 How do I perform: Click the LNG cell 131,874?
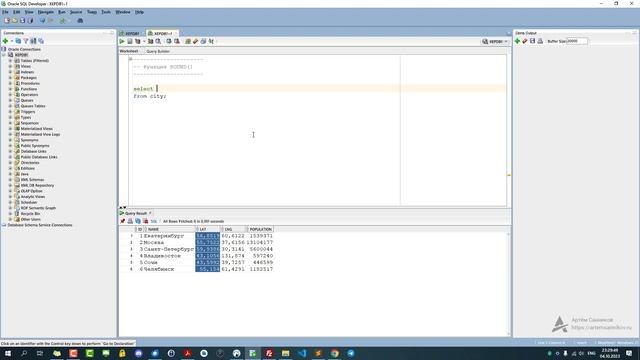click(x=233, y=256)
